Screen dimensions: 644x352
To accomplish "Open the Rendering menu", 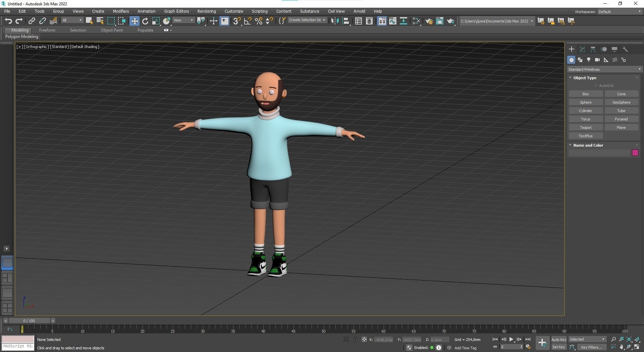I will coord(206,11).
